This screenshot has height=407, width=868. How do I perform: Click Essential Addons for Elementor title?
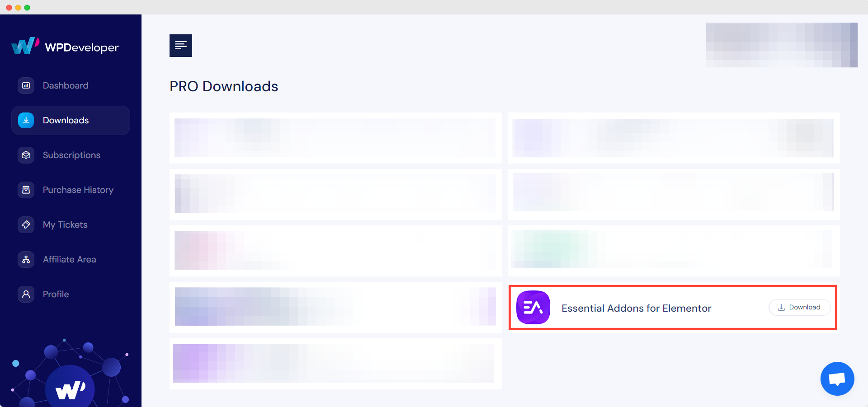(636, 308)
